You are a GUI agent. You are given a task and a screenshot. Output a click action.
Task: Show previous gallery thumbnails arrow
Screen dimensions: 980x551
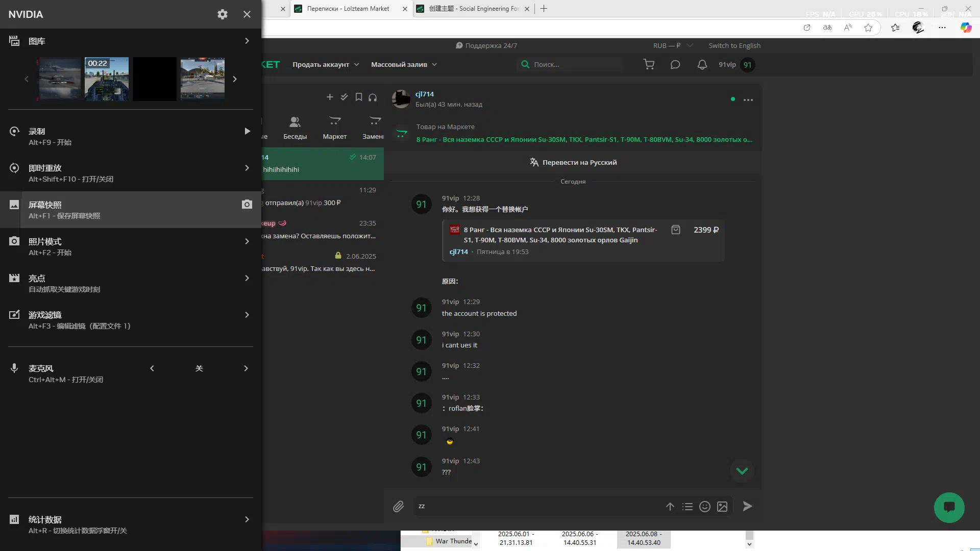pyautogui.click(x=27, y=79)
